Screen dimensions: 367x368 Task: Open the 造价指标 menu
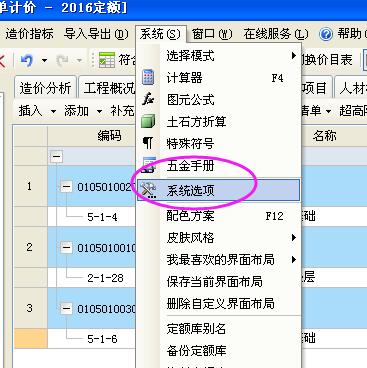click(x=29, y=34)
